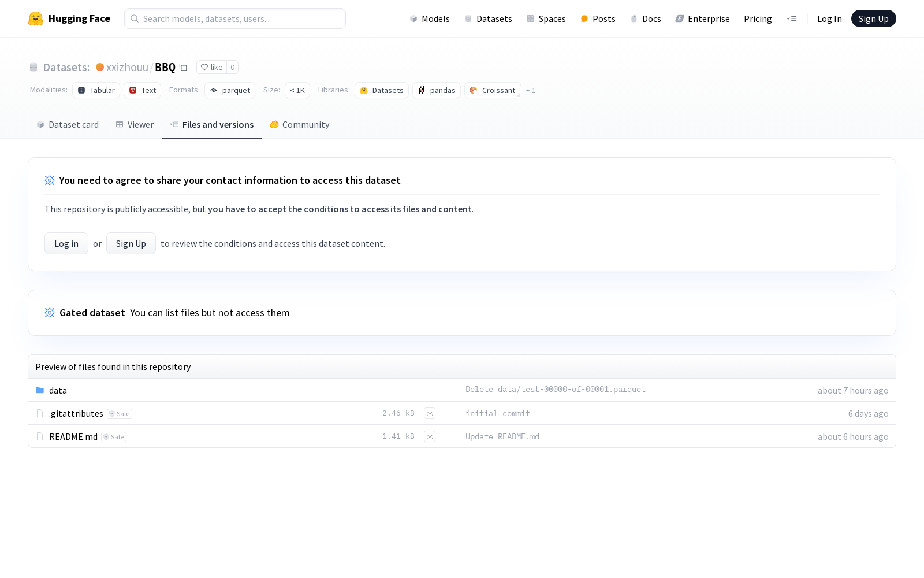Click the Hugging Face logo icon

coord(36,18)
